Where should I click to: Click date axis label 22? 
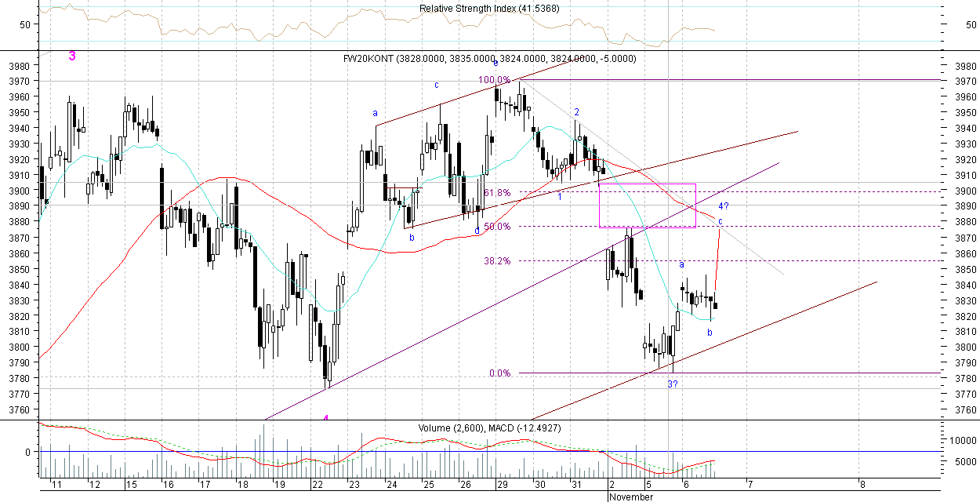(317, 485)
